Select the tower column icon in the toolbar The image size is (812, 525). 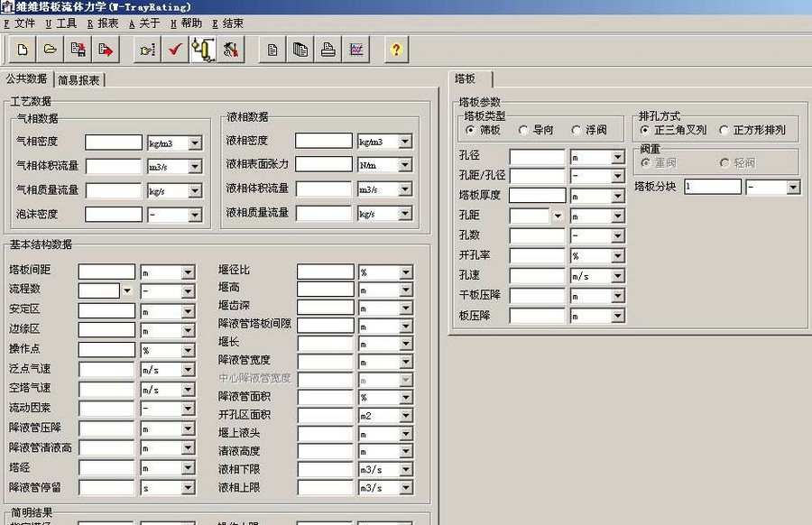tap(202, 50)
